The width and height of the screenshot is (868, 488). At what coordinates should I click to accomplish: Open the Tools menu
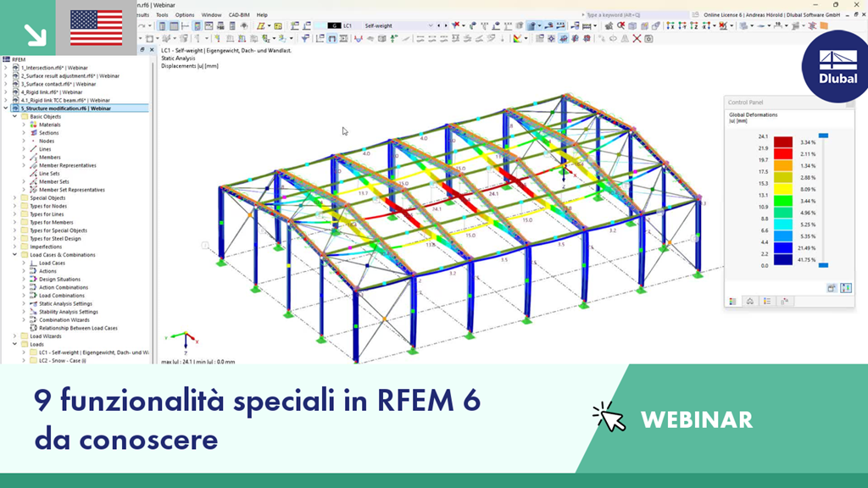[x=162, y=15]
